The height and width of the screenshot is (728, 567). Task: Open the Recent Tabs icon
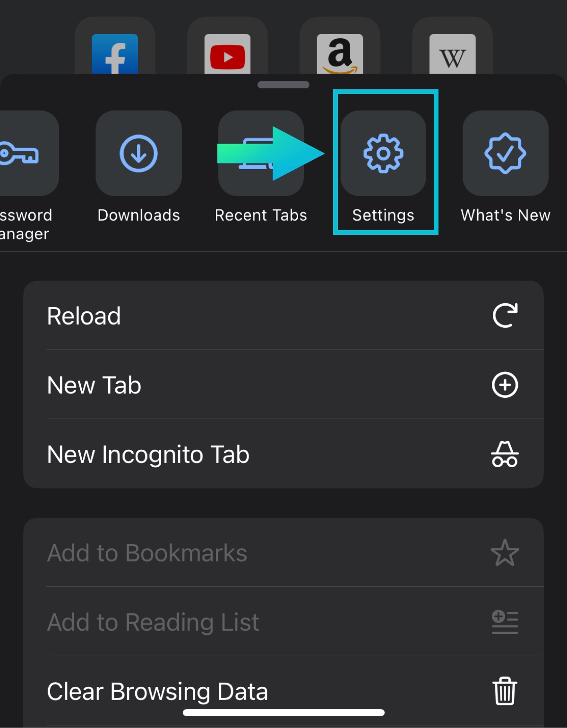click(x=260, y=154)
